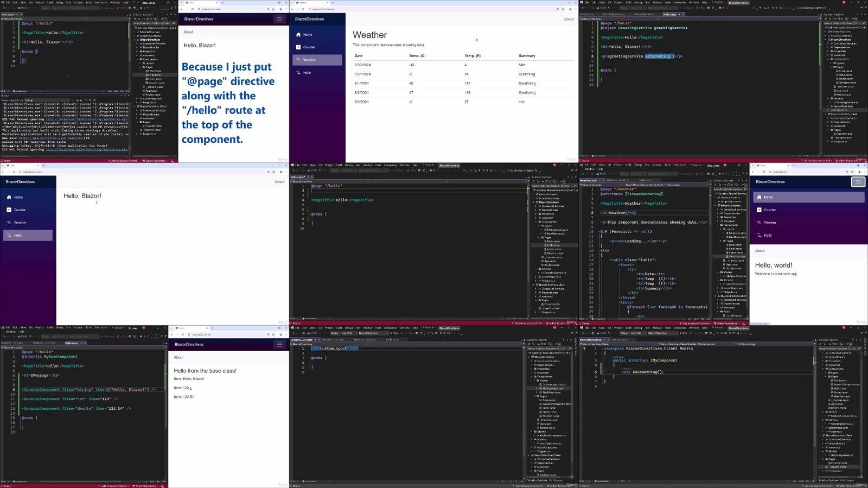The height and width of the screenshot is (488, 868).
Task: Collapse the @if block in Weather.razor editor
Action: tap(599, 232)
